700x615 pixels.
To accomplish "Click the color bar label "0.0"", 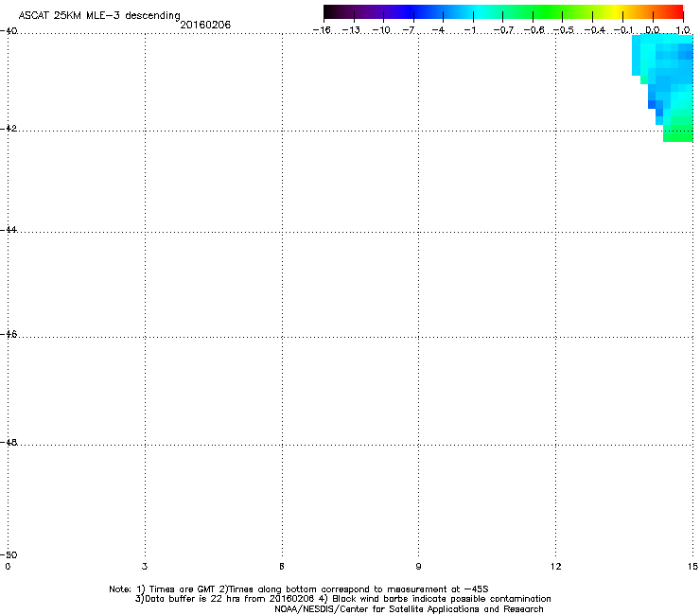I will coord(653,30).
